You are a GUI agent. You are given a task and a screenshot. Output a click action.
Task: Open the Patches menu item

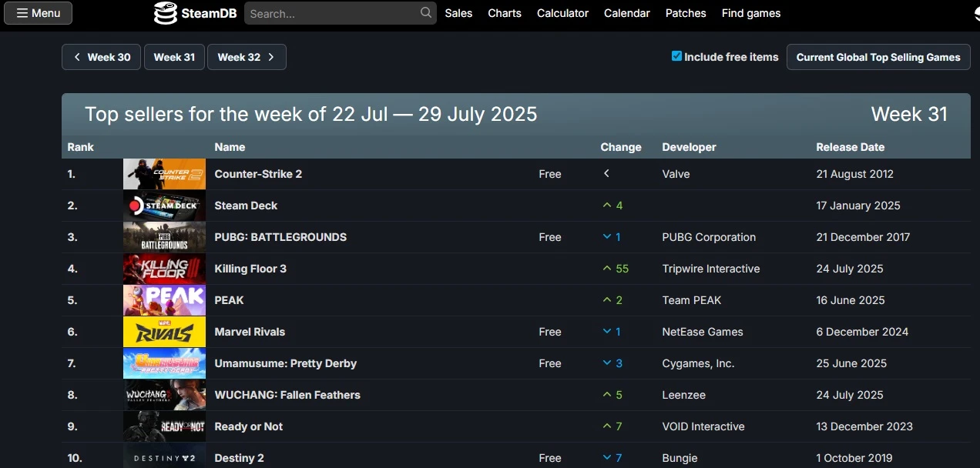point(686,13)
